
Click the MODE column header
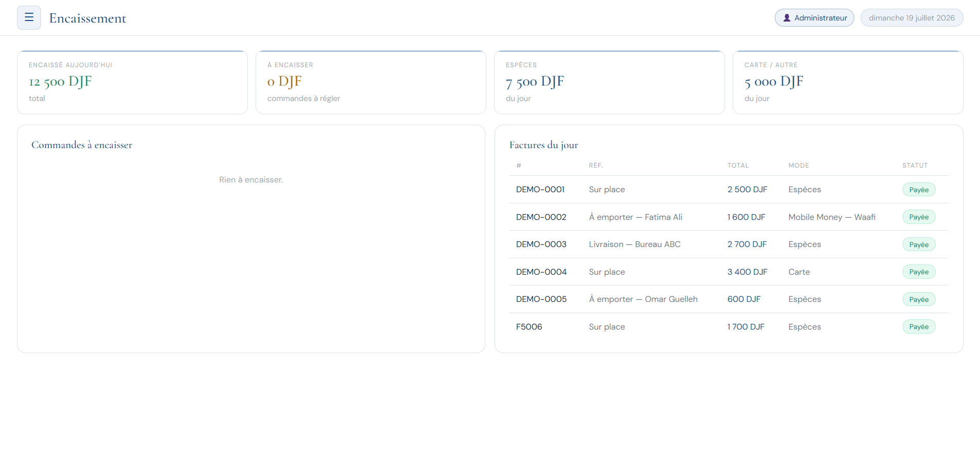[x=799, y=166]
